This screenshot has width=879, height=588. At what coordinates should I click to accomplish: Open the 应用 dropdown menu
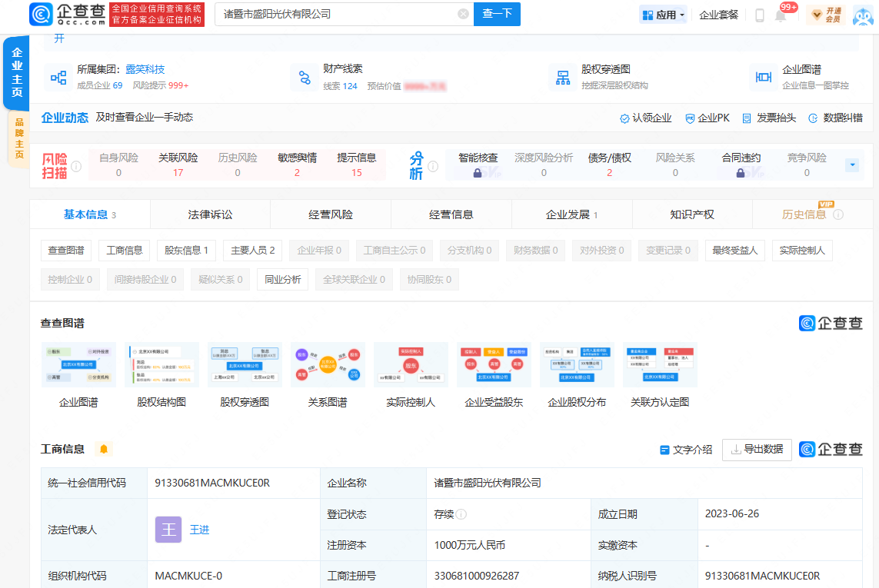pyautogui.click(x=663, y=15)
